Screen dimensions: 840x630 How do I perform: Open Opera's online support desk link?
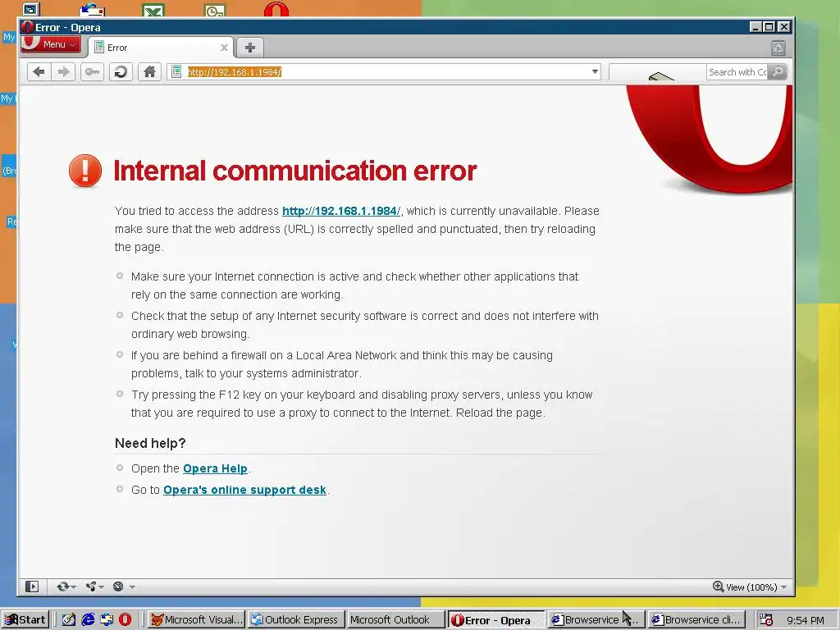244,491
